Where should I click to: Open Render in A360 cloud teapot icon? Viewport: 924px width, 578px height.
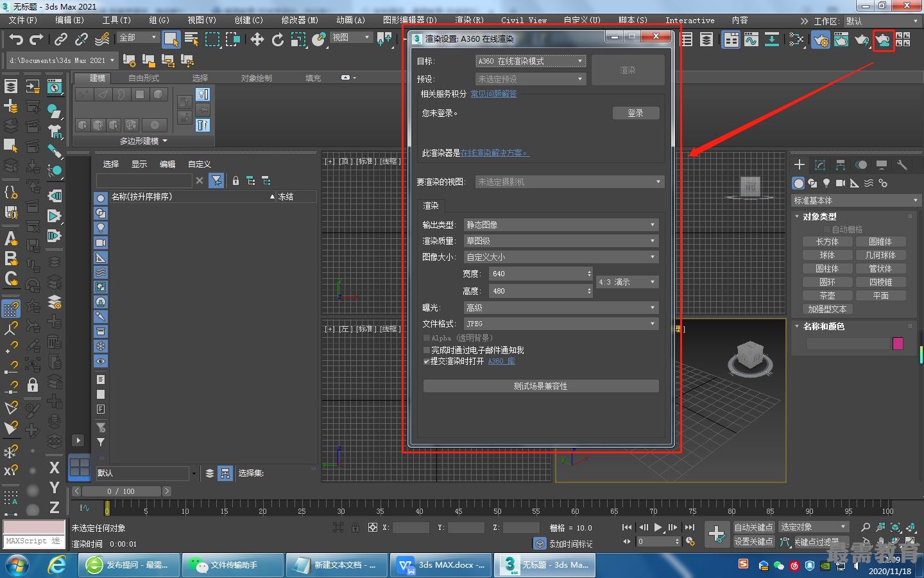[883, 40]
